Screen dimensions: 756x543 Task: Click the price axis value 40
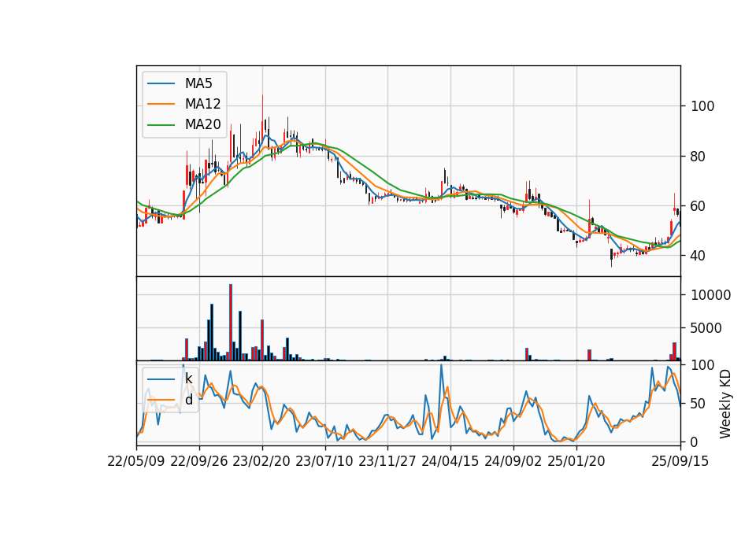coord(699,256)
